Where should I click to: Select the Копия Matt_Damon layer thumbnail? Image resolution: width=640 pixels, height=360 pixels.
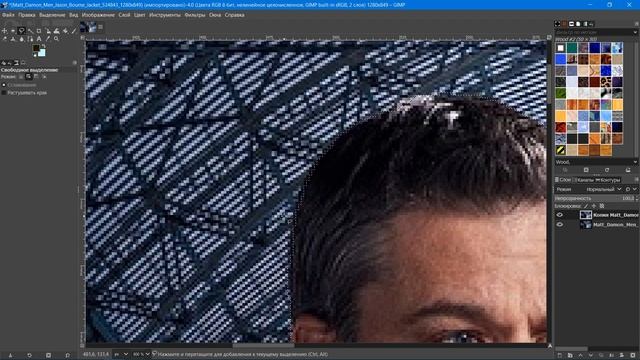tap(585, 215)
